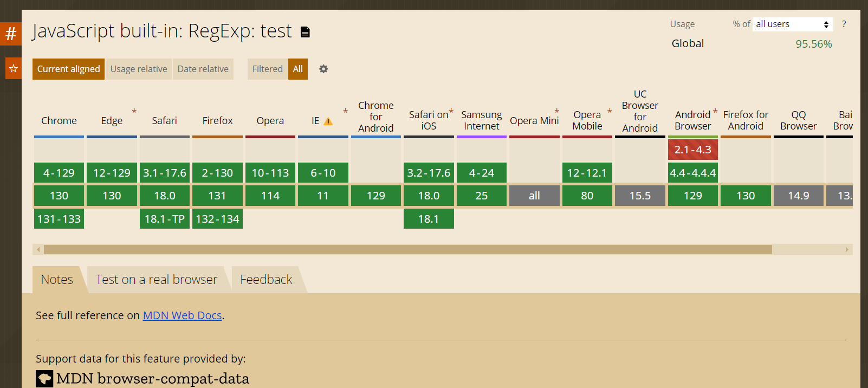The width and height of the screenshot is (868, 388).
Task: Click Firefox current version 131 cell
Action: [x=217, y=196]
